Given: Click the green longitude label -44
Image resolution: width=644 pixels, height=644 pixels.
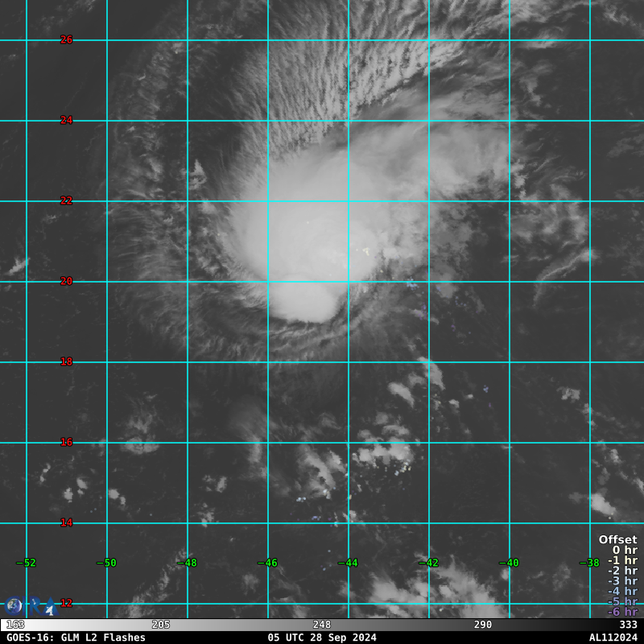Looking at the screenshot, I should pyautogui.click(x=348, y=563).
